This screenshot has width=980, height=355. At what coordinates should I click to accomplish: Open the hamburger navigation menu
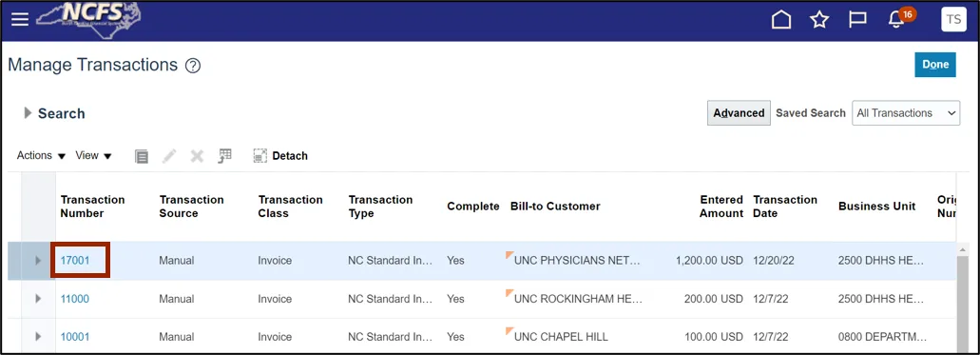click(20, 20)
